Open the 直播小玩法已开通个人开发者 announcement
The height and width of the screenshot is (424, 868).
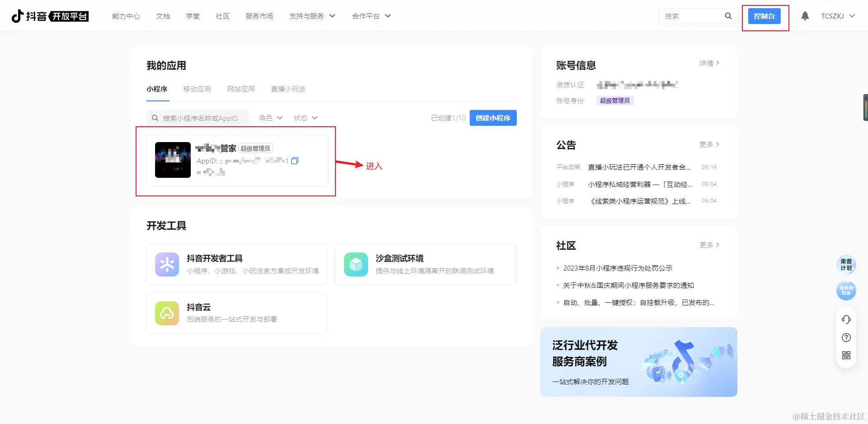[639, 167]
